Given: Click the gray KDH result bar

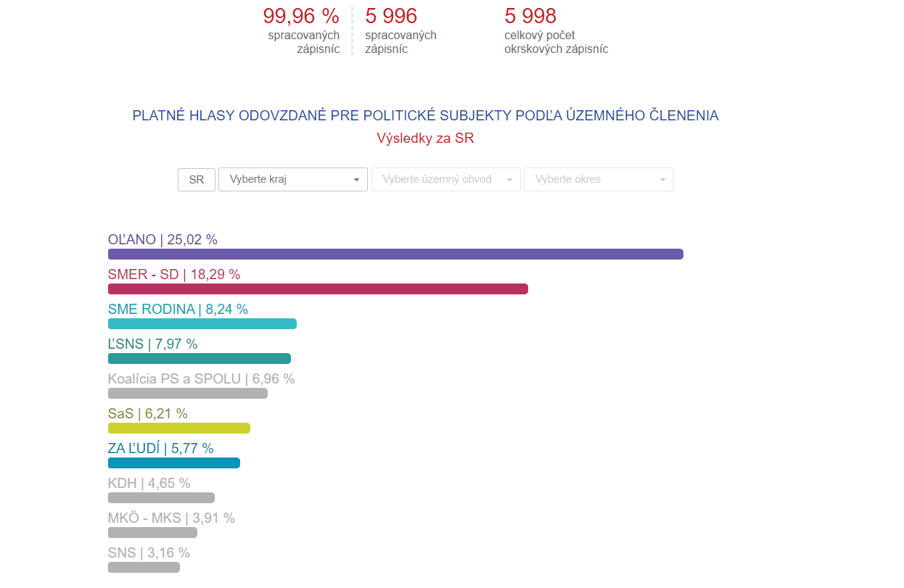Looking at the screenshot, I should (161, 497).
